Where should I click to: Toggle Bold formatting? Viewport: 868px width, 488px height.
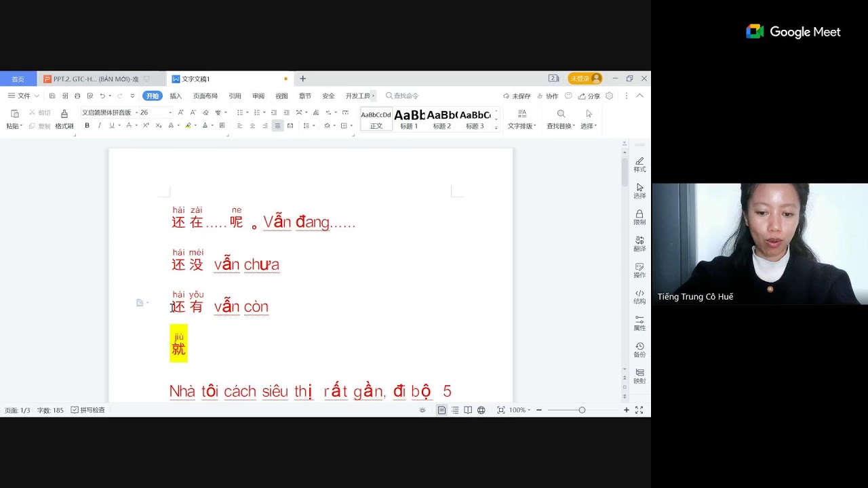(x=87, y=125)
